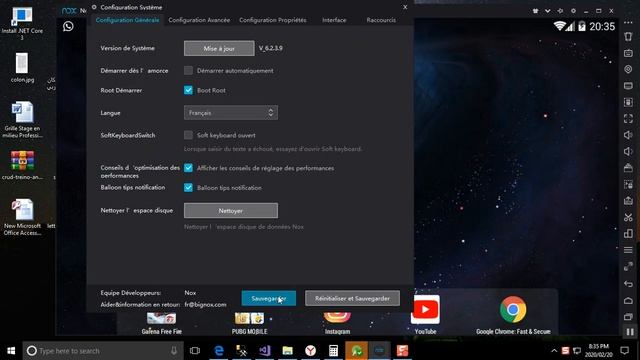Open the scissors screenshot tool in Nox sidebar

tap(628, 217)
